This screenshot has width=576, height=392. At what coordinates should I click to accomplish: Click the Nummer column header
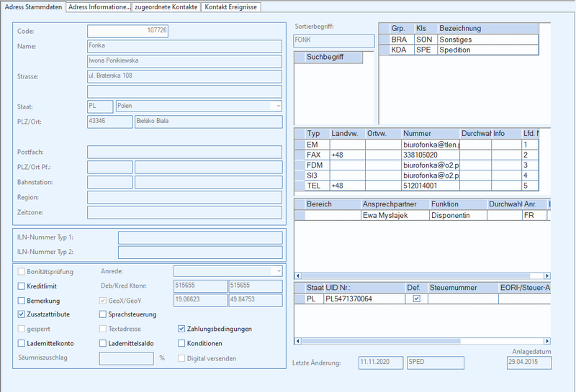click(430, 134)
